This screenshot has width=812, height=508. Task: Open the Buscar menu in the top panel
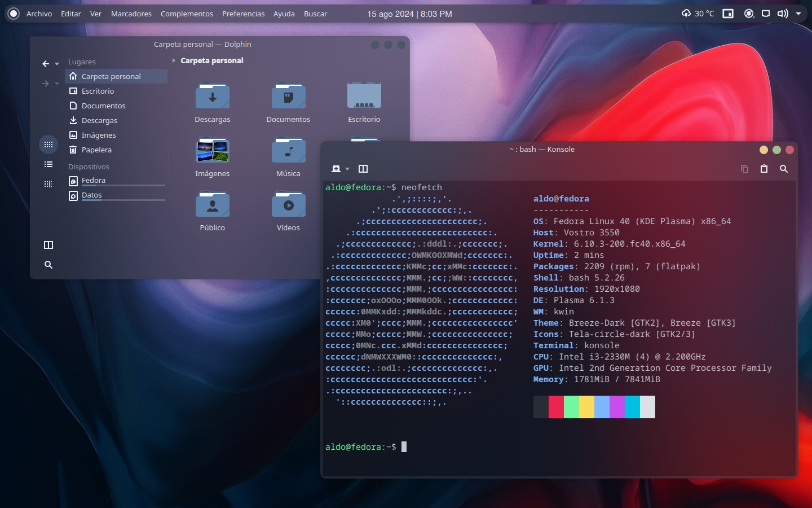click(x=315, y=14)
